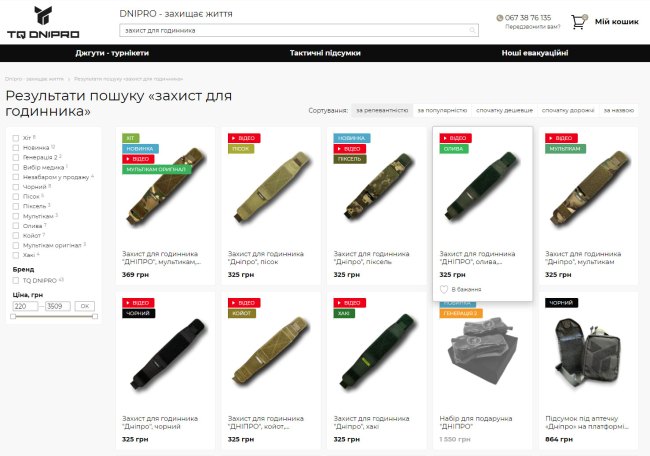Click minimum price field 220
The height and width of the screenshot is (456, 650).
[x=25, y=306]
